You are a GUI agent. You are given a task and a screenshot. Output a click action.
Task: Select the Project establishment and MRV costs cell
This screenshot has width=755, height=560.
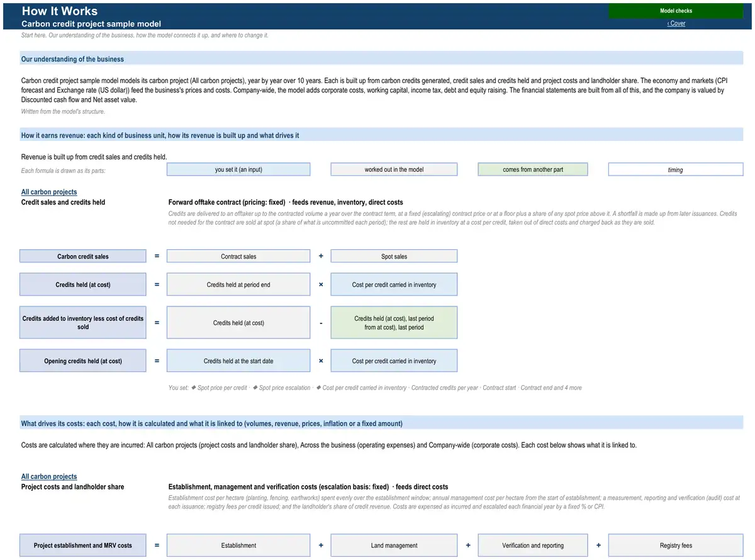[x=83, y=545]
